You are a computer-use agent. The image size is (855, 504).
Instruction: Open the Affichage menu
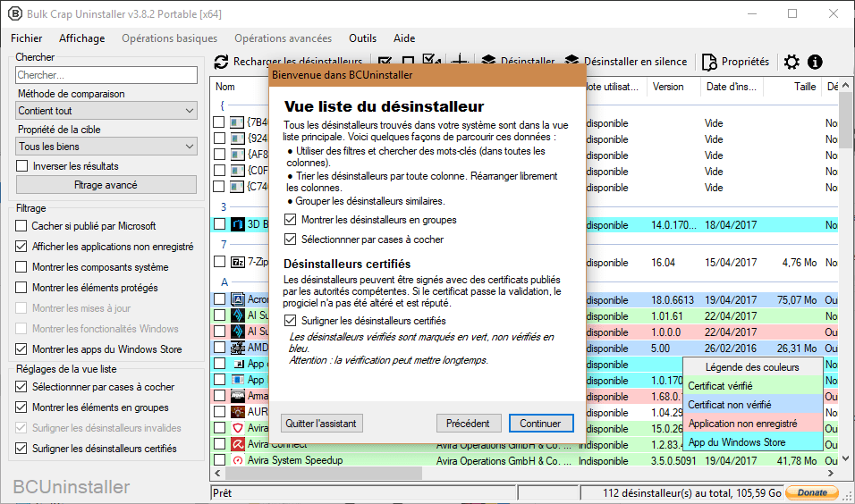pyautogui.click(x=81, y=38)
